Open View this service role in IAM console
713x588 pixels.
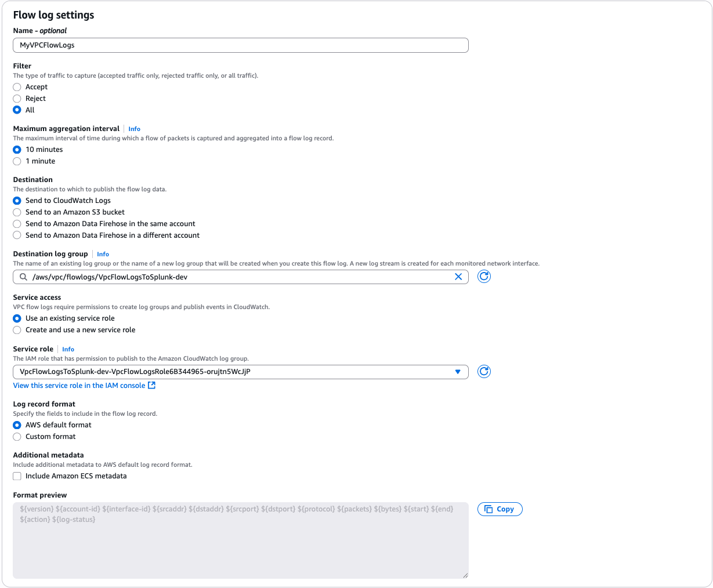79,384
